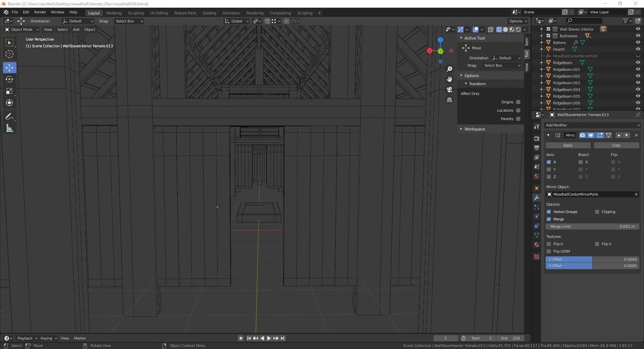Enable the Flip U checkbox
Image resolution: width=644 pixels, height=349 pixels.
[x=548, y=244]
